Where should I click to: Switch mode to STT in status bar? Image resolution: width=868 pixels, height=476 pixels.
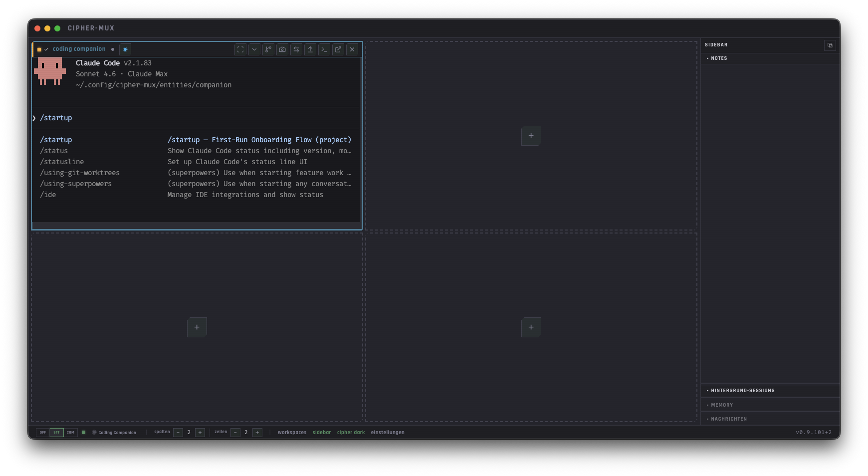point(56,433)
